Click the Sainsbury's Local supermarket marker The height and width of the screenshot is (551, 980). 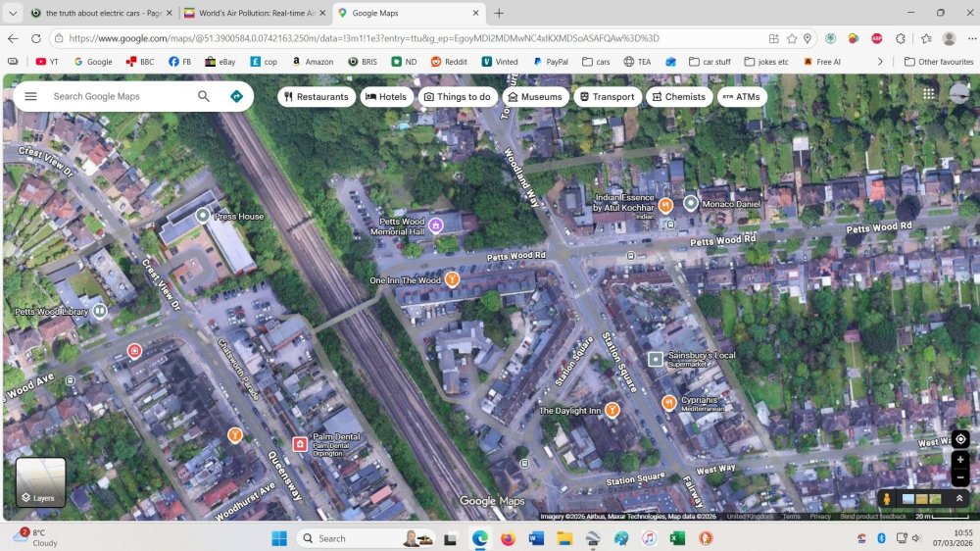tap(655, 359)
